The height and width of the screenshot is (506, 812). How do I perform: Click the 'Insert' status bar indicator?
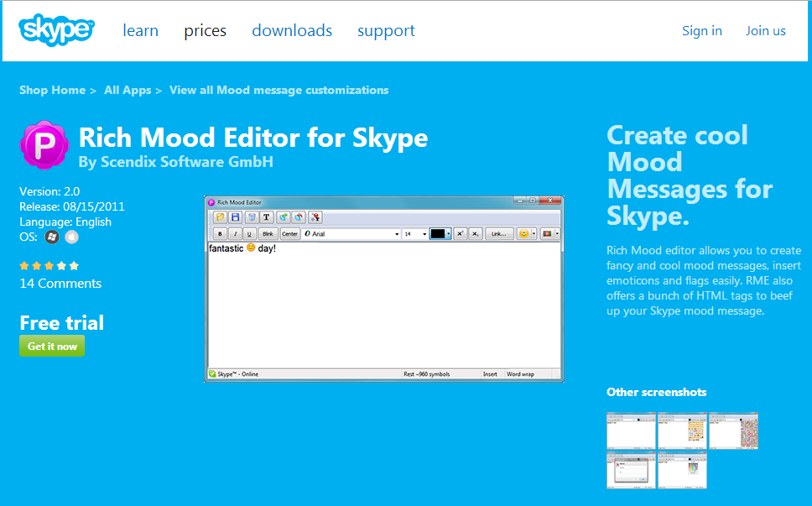coord(490,374)
